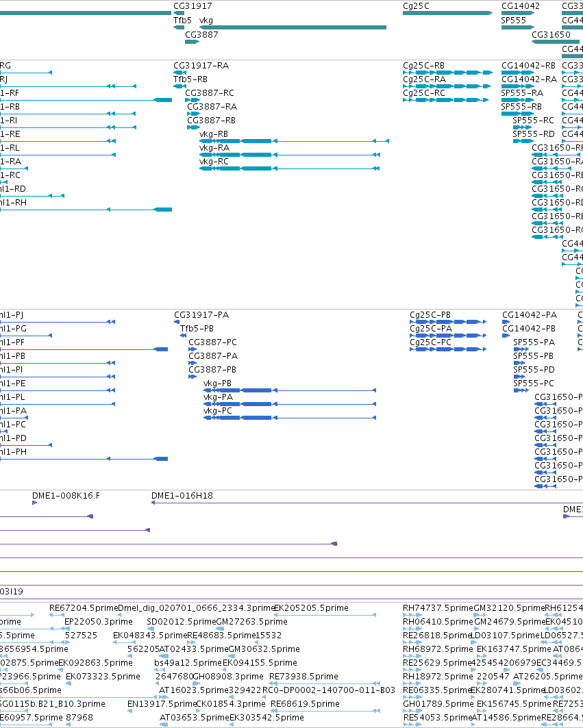
Task: Click the RE48683.5prime EST label
Action: coord(221,636)
